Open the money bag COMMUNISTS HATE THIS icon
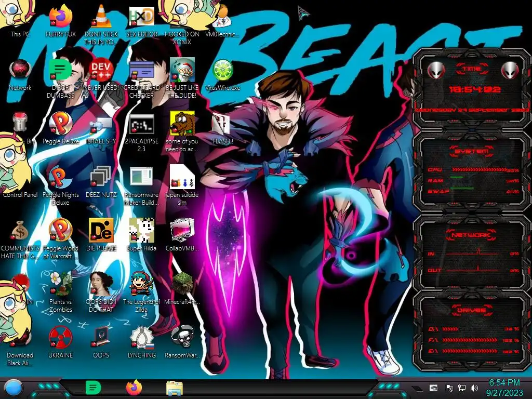 [20, 239]
